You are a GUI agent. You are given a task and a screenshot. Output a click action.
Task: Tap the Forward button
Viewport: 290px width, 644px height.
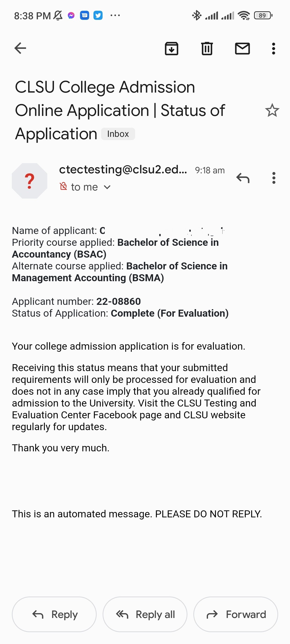coord(236,614)
